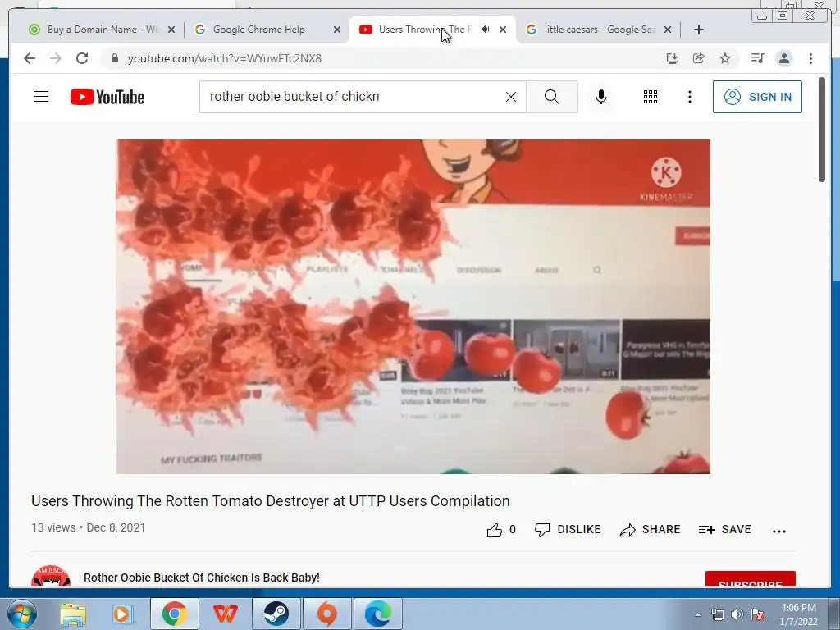View site info via address bar padlock

pyautogui.click(x=115, y=58)
